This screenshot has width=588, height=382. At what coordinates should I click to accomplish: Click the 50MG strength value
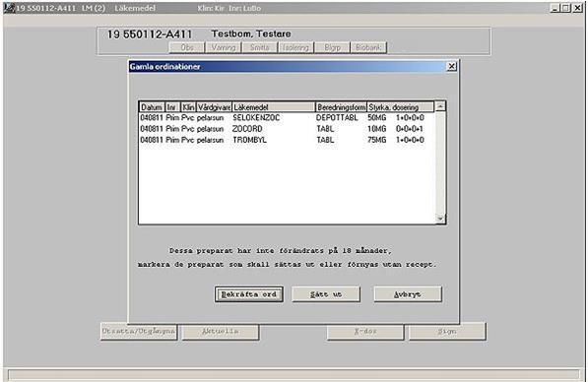tap(377, 118)
